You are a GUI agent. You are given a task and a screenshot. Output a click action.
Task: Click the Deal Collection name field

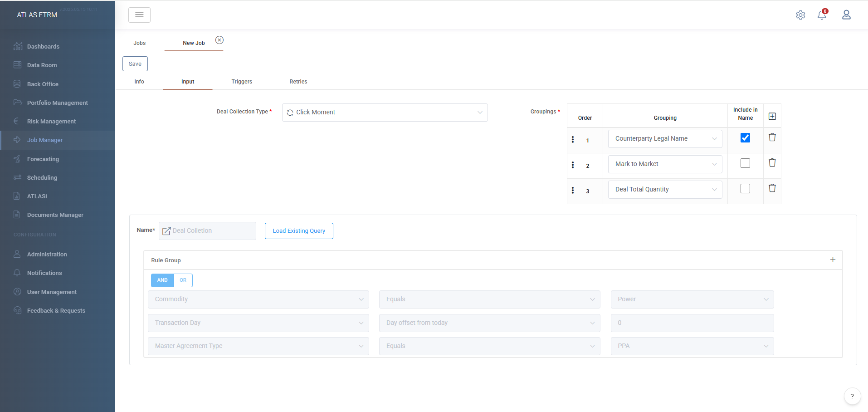coord(207,231)
